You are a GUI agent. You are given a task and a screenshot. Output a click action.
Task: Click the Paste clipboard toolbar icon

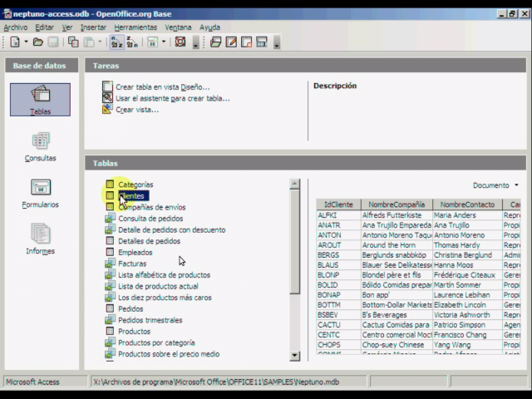pos(89,42)
